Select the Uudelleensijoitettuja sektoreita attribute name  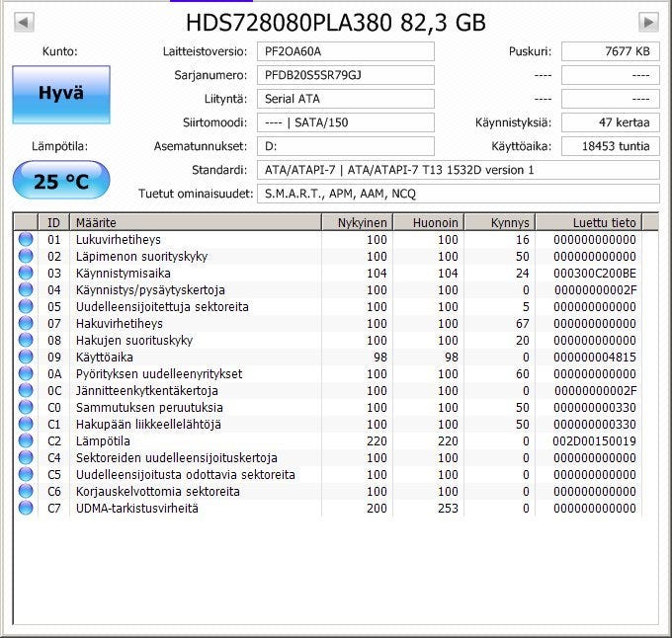162,306
